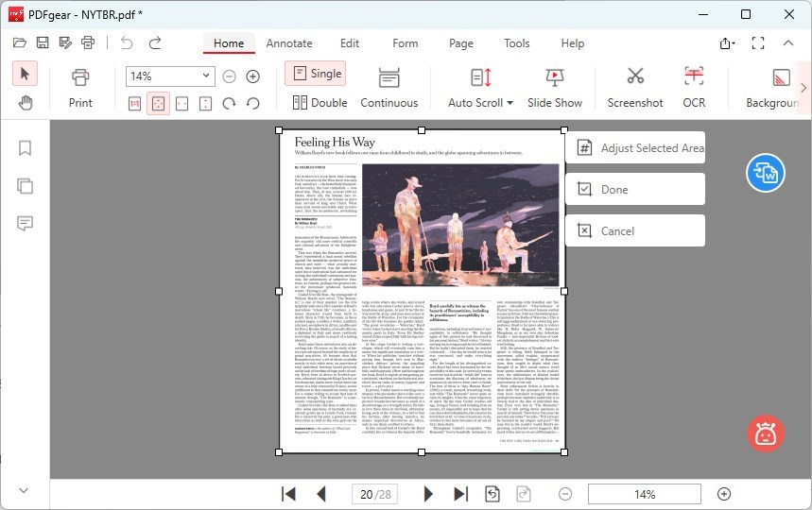Activate the hand pan tool
The image size is (812, 510).
25,103
